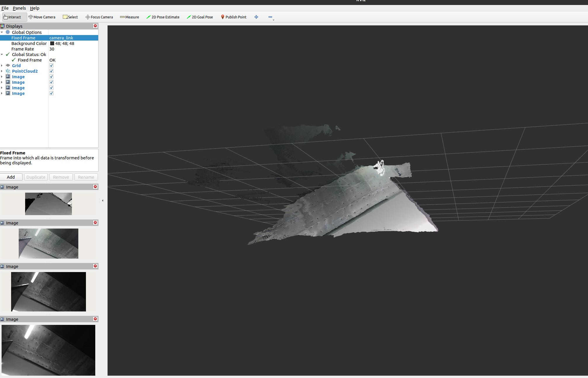Expand the PointCloud2 tree item
The width and height of the screenshot is (588, 378).
pos(2,71)
